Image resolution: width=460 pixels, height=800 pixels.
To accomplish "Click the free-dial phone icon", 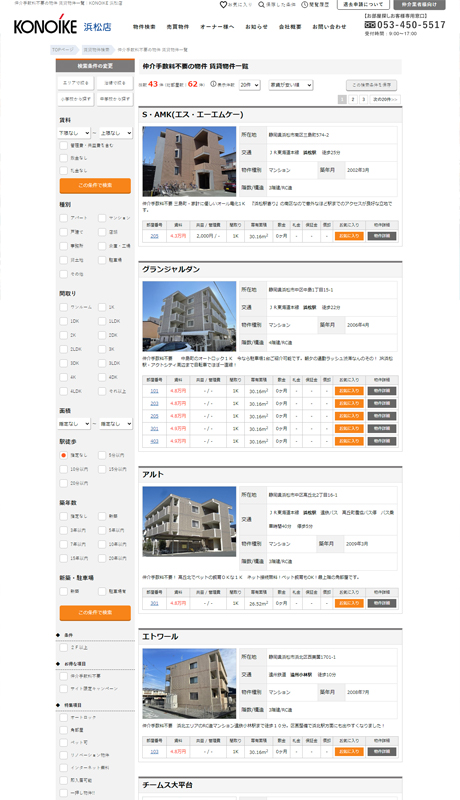I will (x=370, y=24).
